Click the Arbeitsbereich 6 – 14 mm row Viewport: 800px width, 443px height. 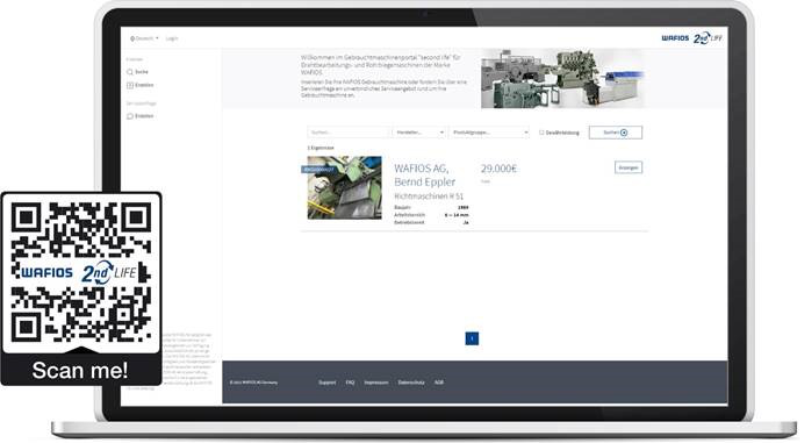[x=431, y=215]
